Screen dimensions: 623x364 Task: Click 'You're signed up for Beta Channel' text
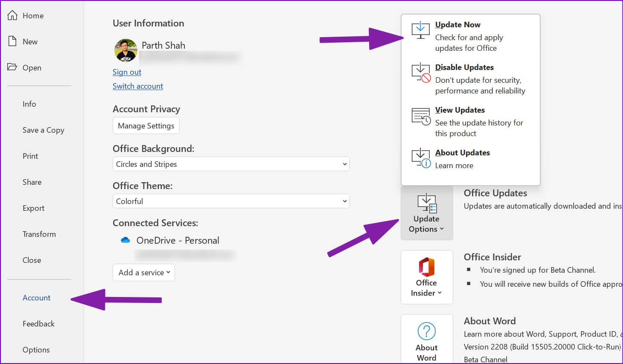[538, 270]
